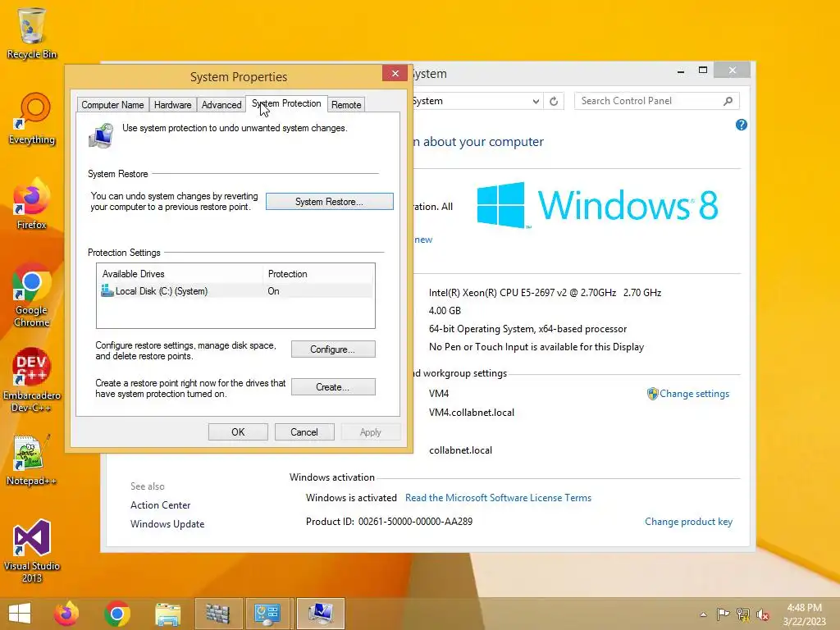Open Firefox desktop shortcut
840x630 pixels.
coord(32,203)
